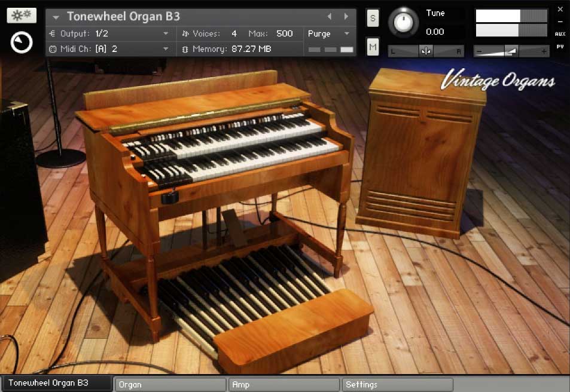Viewport: 570px width, 392px height.
Task: Click the pan slider between L and R
Action: coord(426,51)
